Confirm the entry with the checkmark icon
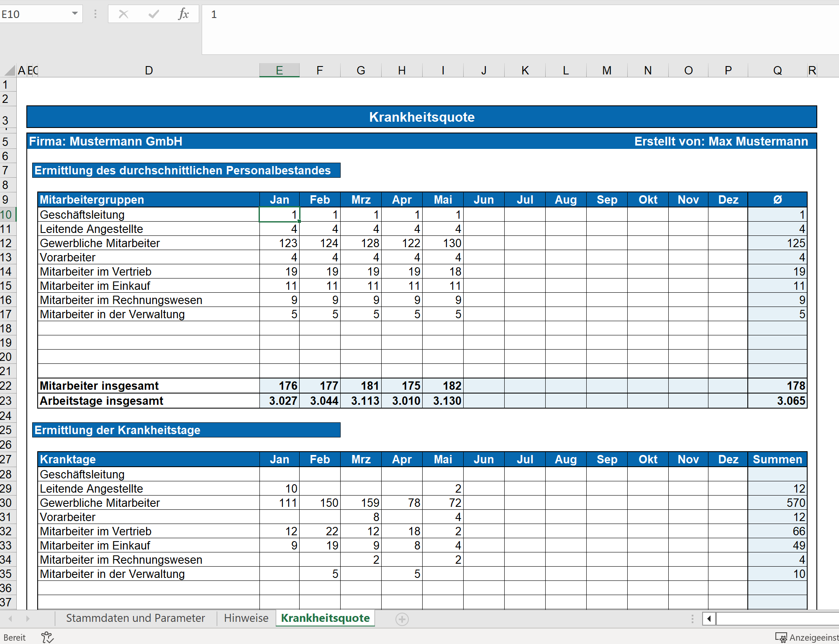Image resolution: width=839 pixels, height=644 pixels. 154,14
